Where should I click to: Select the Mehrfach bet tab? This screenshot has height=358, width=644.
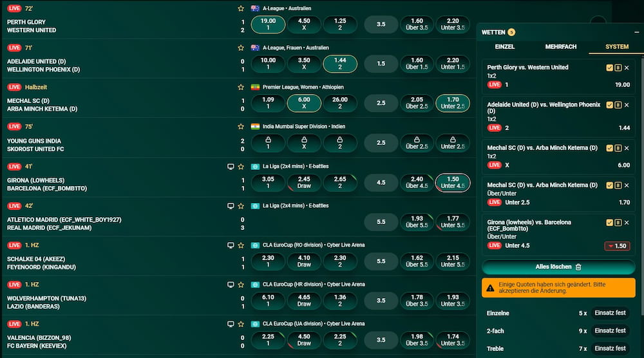[560, 47]
